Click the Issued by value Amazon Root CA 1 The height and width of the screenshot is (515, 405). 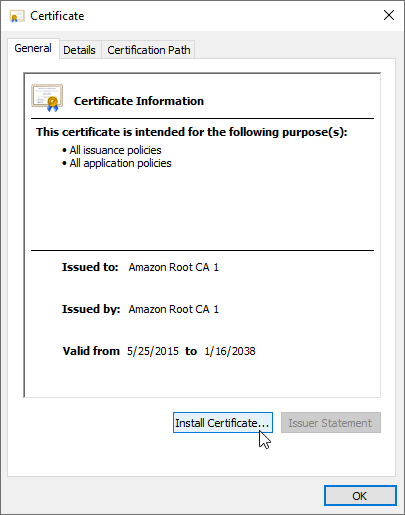coord(174,309)
